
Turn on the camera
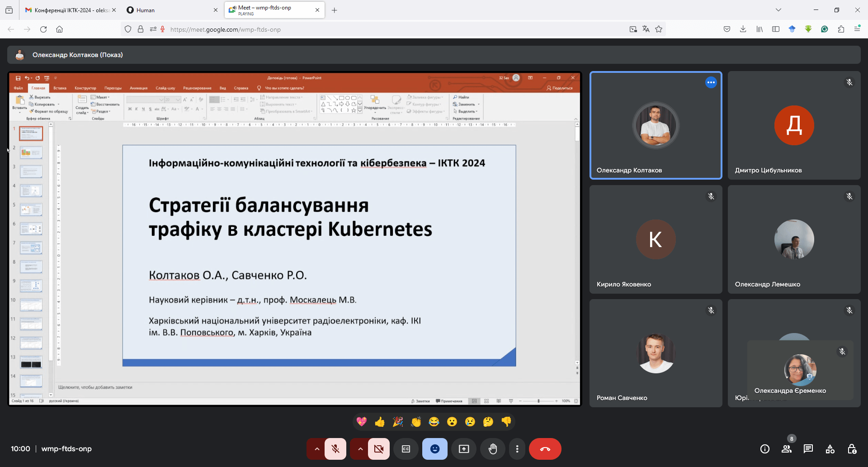[x=379, y=449]
